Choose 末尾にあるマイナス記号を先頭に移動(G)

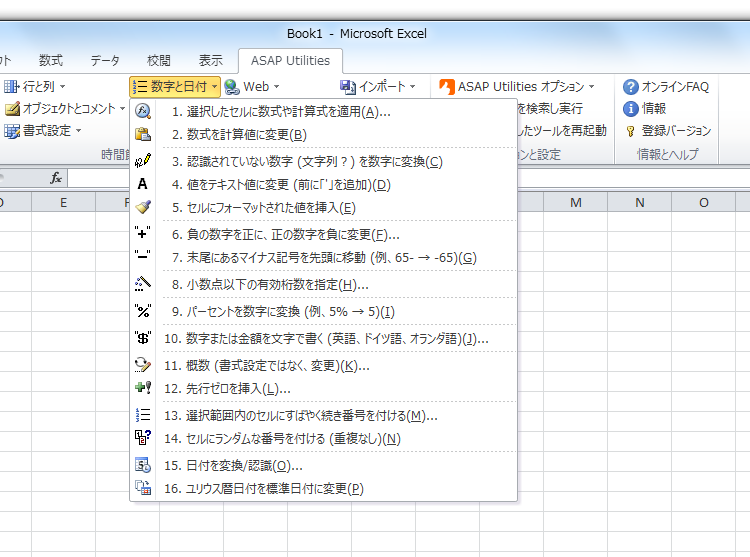(323, 258)
